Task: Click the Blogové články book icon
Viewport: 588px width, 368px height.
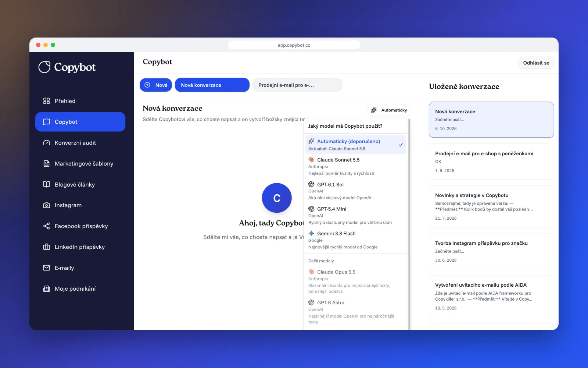Action: coord(46,184)
